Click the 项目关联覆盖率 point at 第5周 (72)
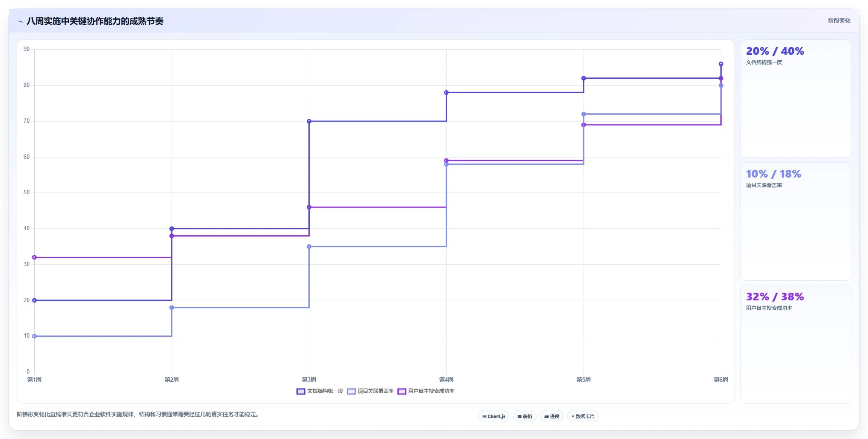The height and width of the screenshot is (439, 868). (x=584, y=114)
